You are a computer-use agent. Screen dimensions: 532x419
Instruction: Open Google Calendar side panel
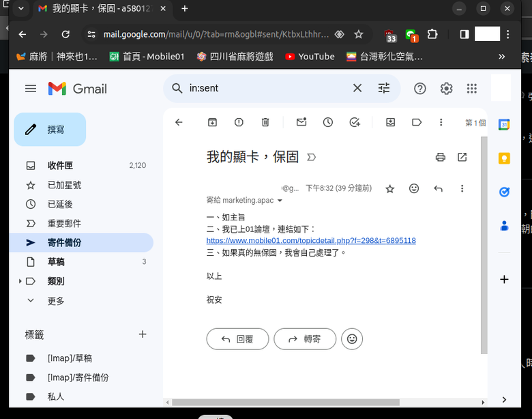click(x=504, y=125)
